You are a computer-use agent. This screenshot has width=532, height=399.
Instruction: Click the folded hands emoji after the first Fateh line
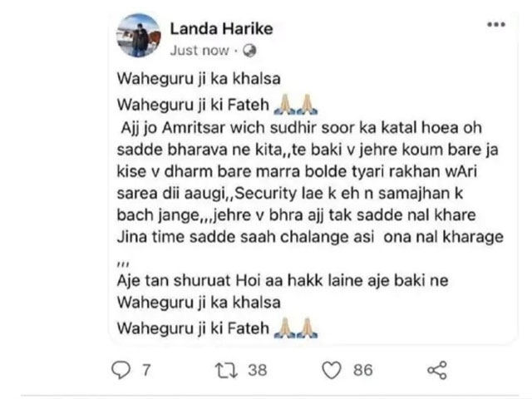[296, 105]
